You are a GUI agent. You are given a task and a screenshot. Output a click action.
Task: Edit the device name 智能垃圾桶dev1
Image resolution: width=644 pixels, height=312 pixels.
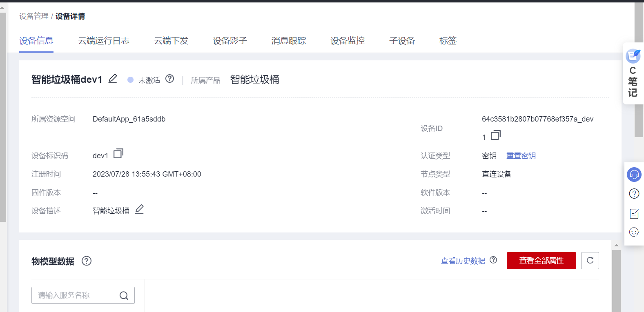113,79
